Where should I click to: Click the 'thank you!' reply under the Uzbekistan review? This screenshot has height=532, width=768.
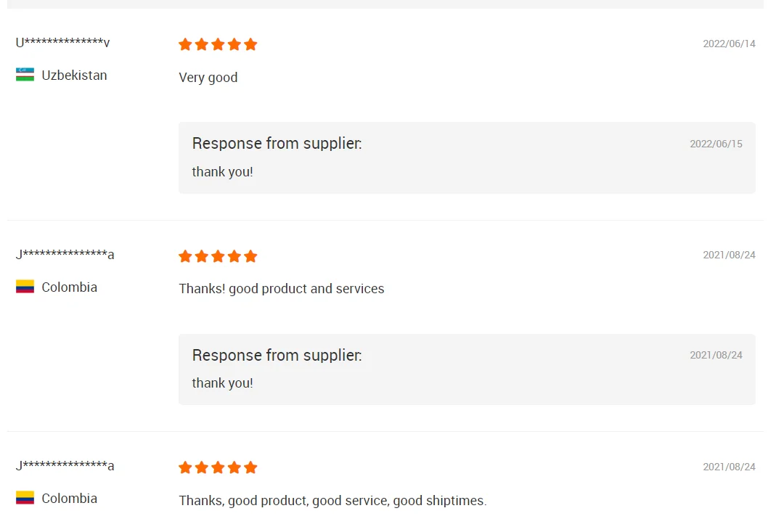tap(222, 172)
